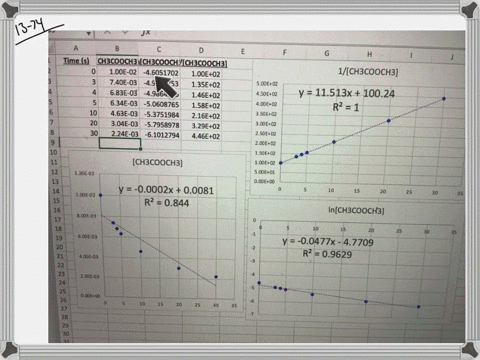This screenshot has width=480, height=360.
Task: Click the 1.20E-02 axis label in [CH3COOCH3] chart
Action: pyautogui.click(x=84, y=173)
